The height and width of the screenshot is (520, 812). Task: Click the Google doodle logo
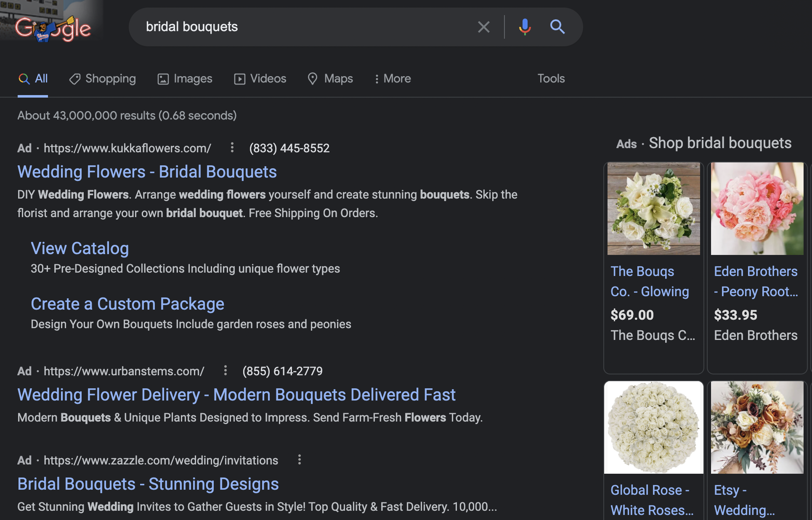pos(51,28)
